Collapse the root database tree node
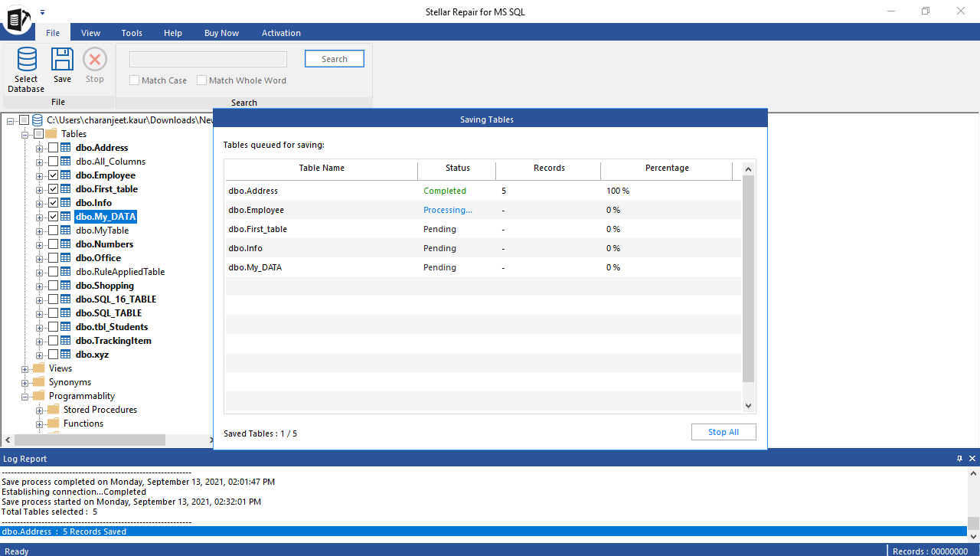 click(x=11, y=120)
